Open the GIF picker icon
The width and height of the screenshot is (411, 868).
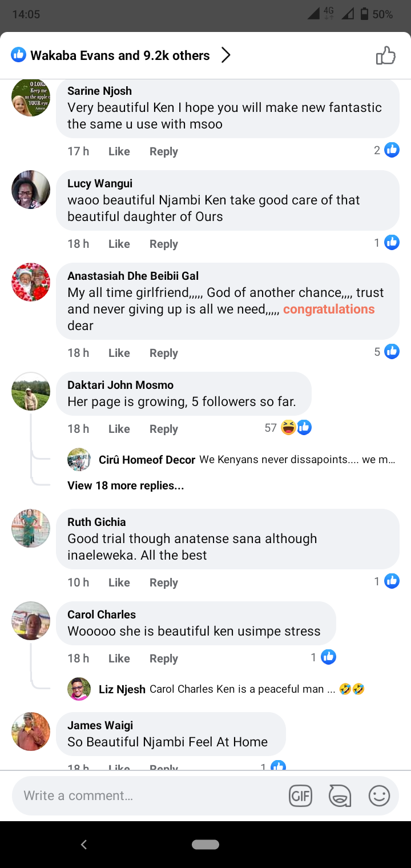[300, 795]
